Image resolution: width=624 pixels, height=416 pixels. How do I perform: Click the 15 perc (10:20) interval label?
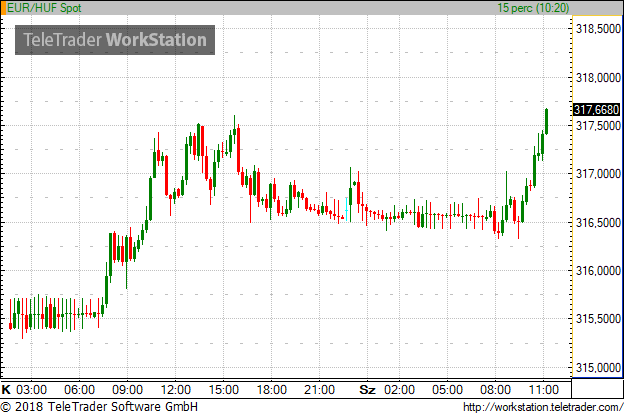[533, 8]
